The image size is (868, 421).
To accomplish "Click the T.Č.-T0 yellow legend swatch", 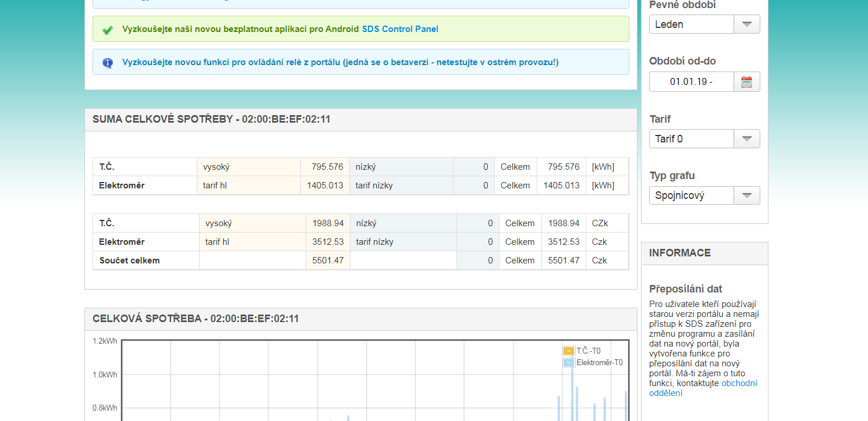I will tap(568, 351).
